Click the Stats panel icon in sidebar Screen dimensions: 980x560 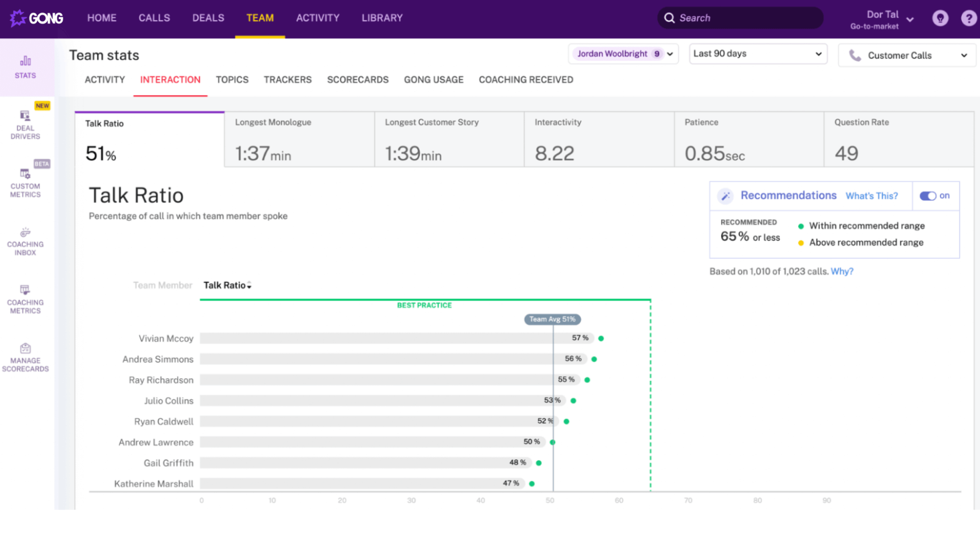coord(25,66)
